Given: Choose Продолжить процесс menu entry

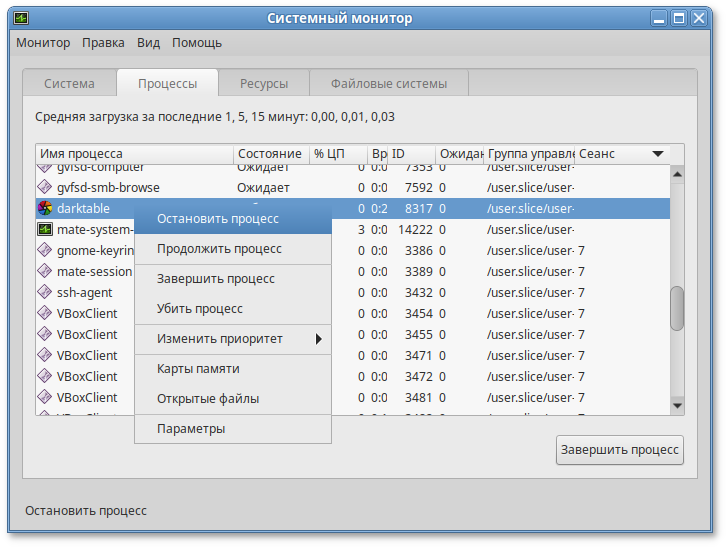Looking at the screenshot, I should [x=219, y=248].
